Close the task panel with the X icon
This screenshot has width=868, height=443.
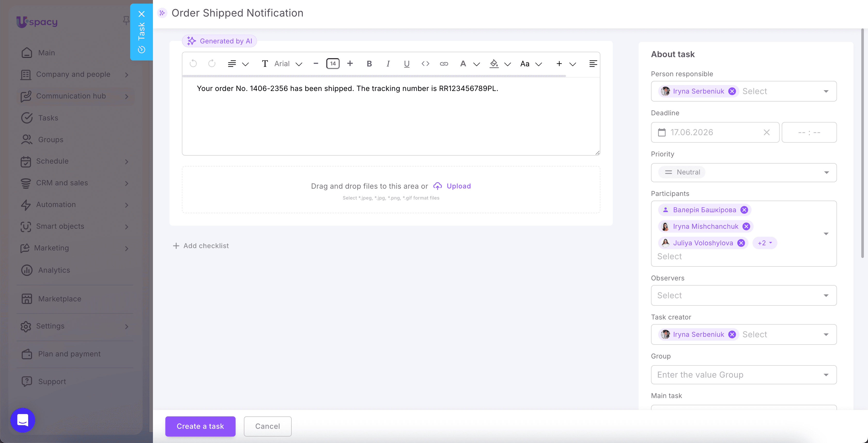point(142,14)
